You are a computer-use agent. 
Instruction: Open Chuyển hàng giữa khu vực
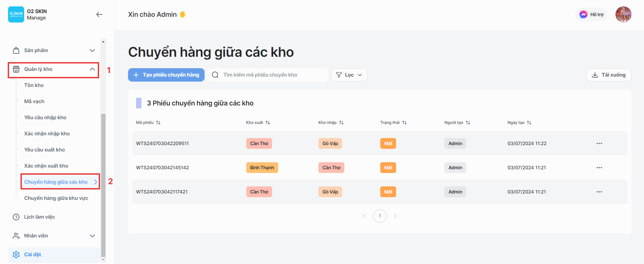click(x=56, y=198)
